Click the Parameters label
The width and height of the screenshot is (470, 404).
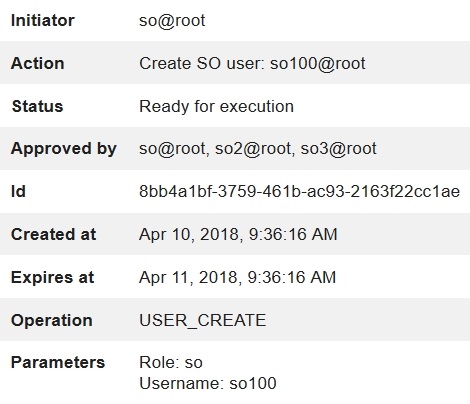pyautogui.click(x=58, y=362)
